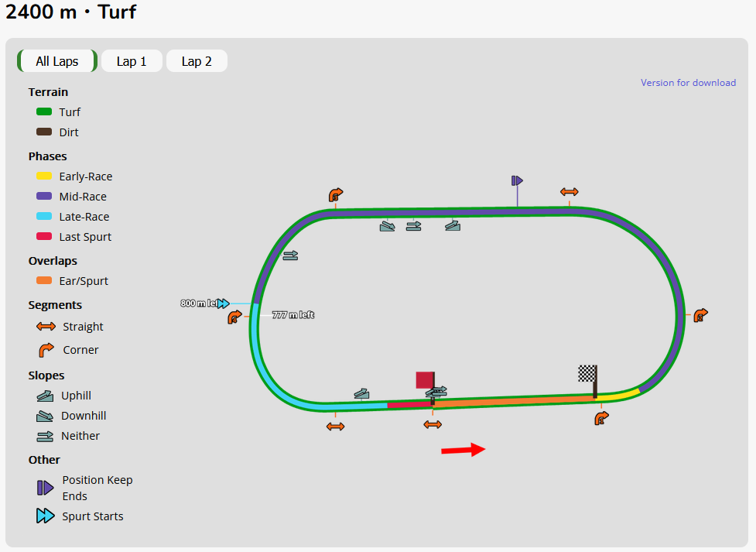This screenshot has height=552, width=756.
Task: Click the Corner segment legend icon
Action: (46, 350)
